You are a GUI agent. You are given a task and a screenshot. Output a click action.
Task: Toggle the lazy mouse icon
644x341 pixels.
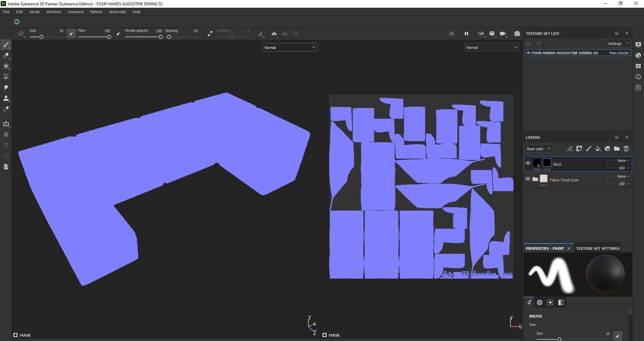(210, 34)
